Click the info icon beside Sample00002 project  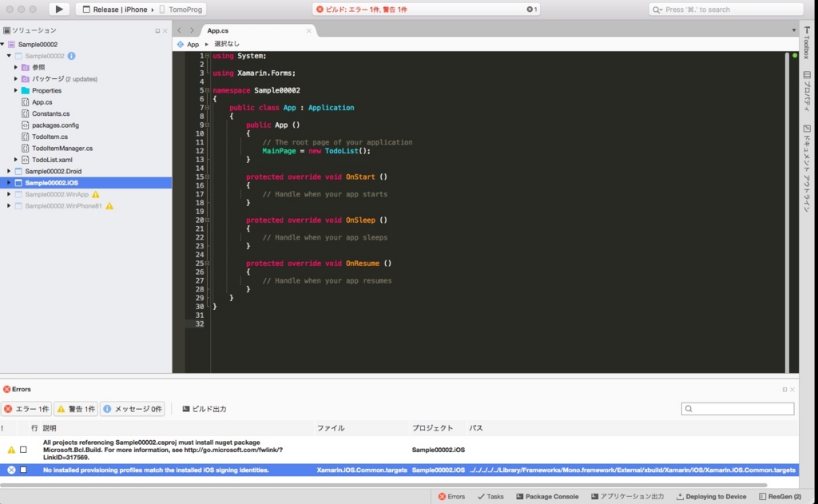tap(71, 56)
